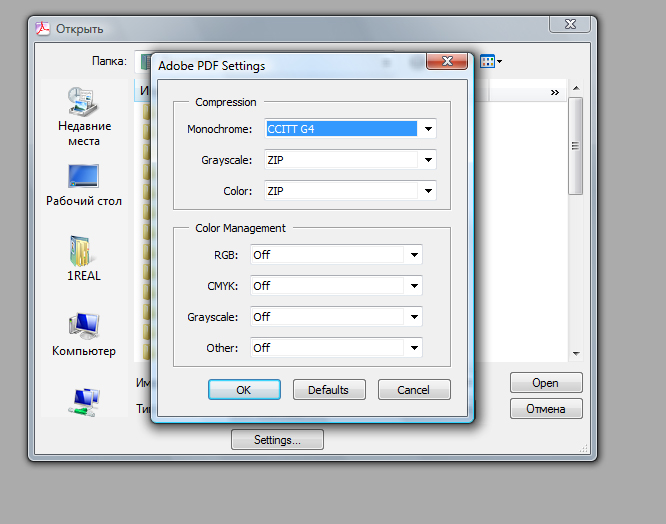Click the Отмена button

546,409
